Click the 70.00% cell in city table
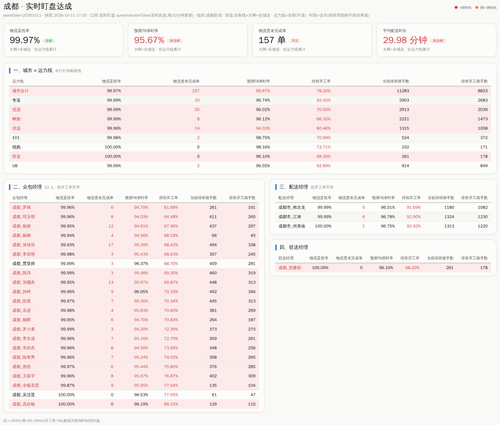This screenshot has width=500, height=425. tap(323, 109)
